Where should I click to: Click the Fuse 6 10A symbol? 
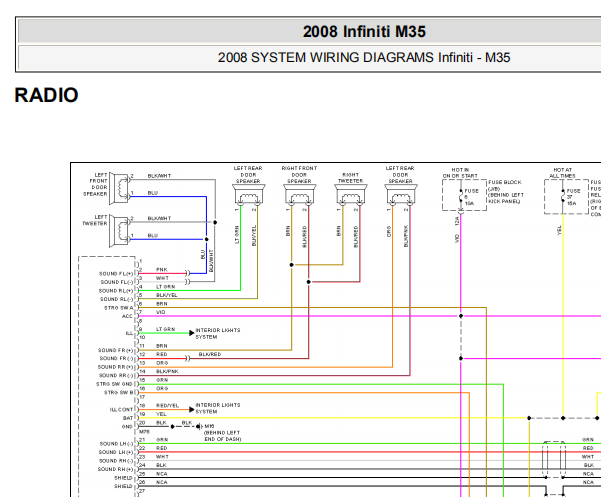tap(461, 197)
